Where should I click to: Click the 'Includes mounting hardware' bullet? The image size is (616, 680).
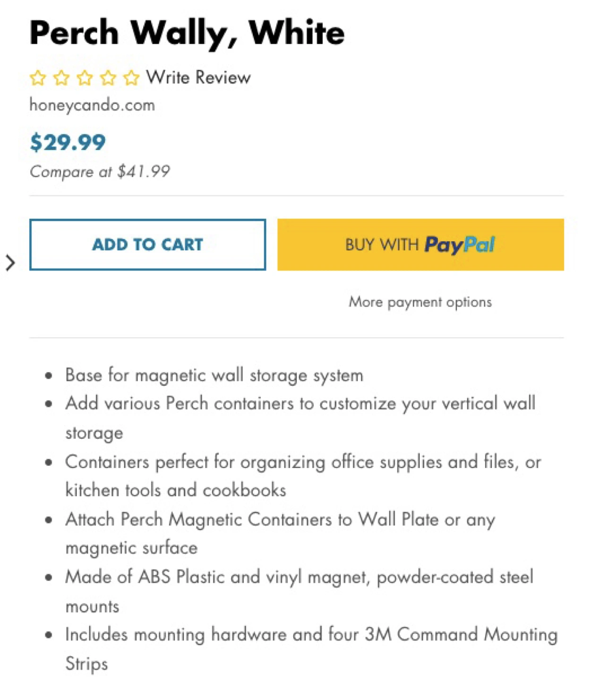click(x=311, y=635)
